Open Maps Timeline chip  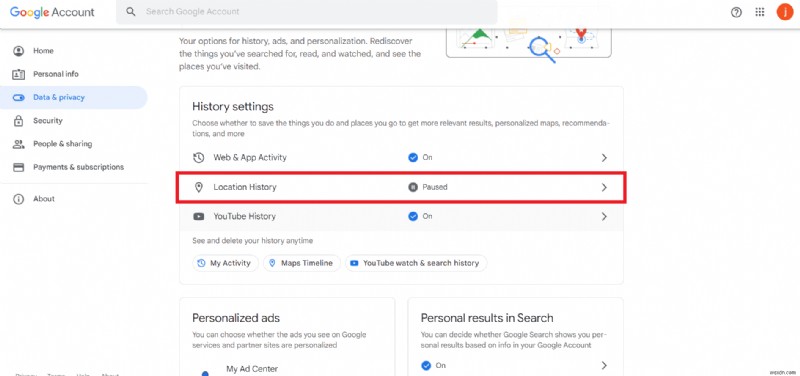302,263
